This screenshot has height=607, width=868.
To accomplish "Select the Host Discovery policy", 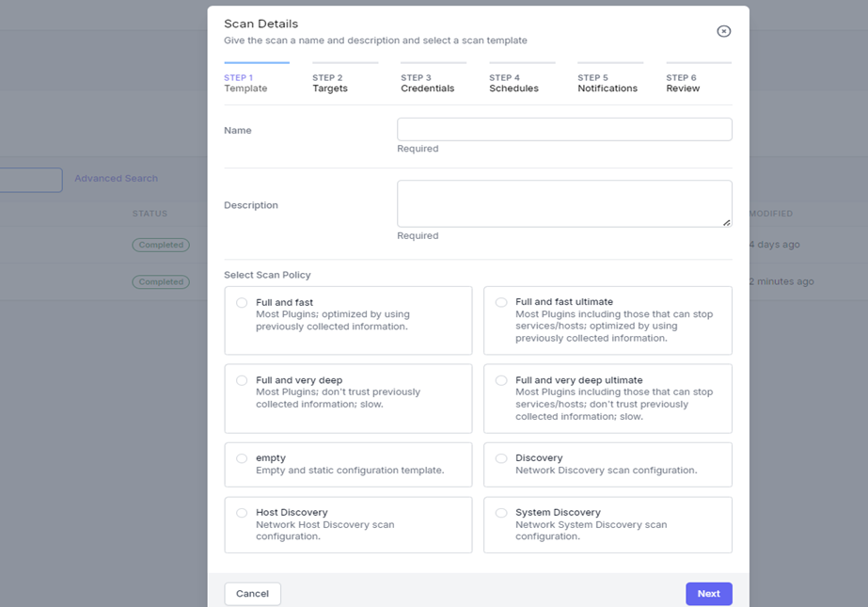I will point(243,513).
